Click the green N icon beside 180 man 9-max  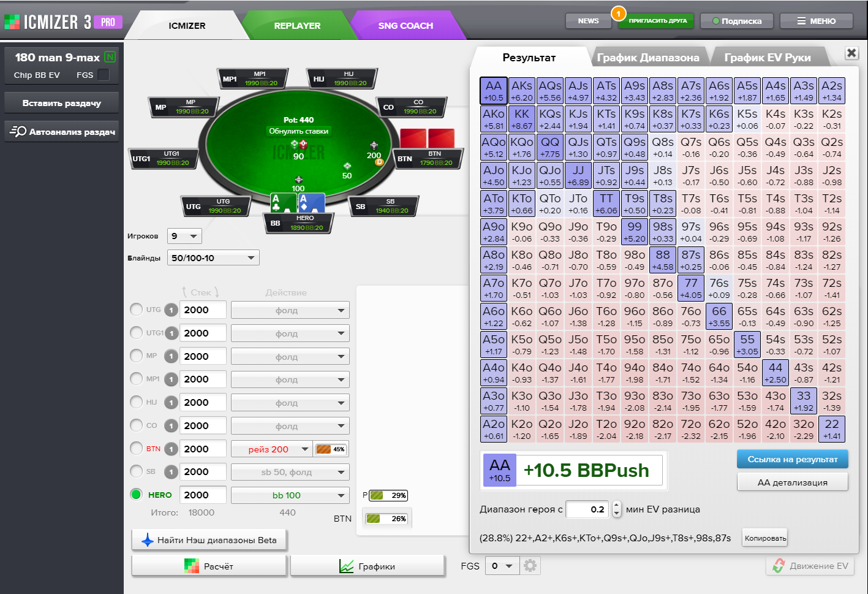[x=110, y=57]
